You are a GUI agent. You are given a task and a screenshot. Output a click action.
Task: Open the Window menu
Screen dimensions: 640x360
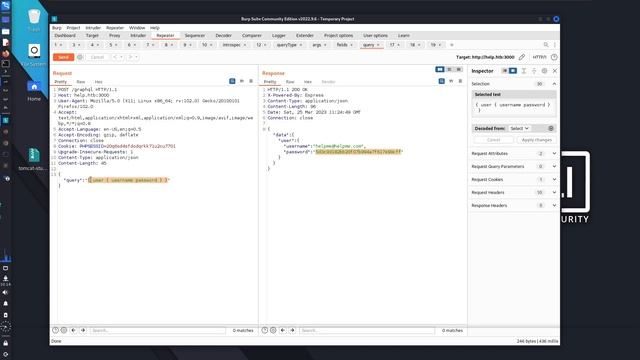tap(137, 28)
